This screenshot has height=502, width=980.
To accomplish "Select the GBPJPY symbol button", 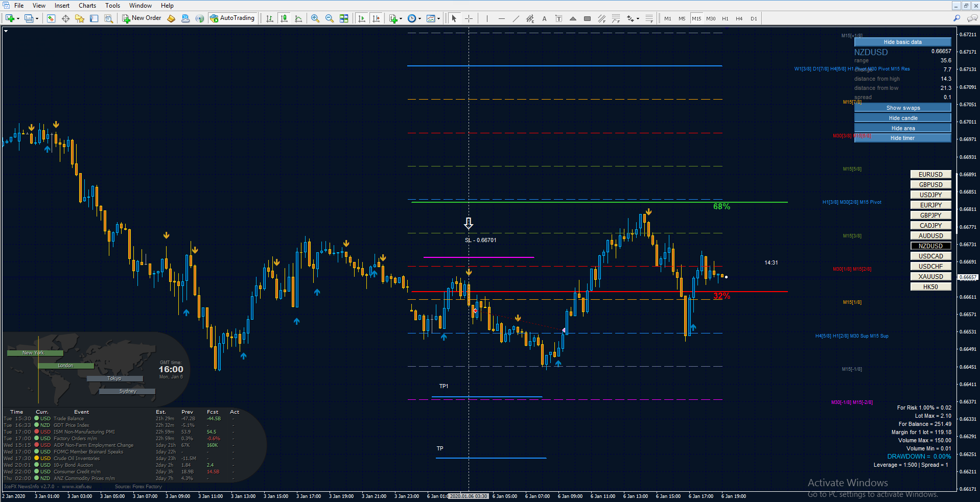I will [x=930, y=216].
